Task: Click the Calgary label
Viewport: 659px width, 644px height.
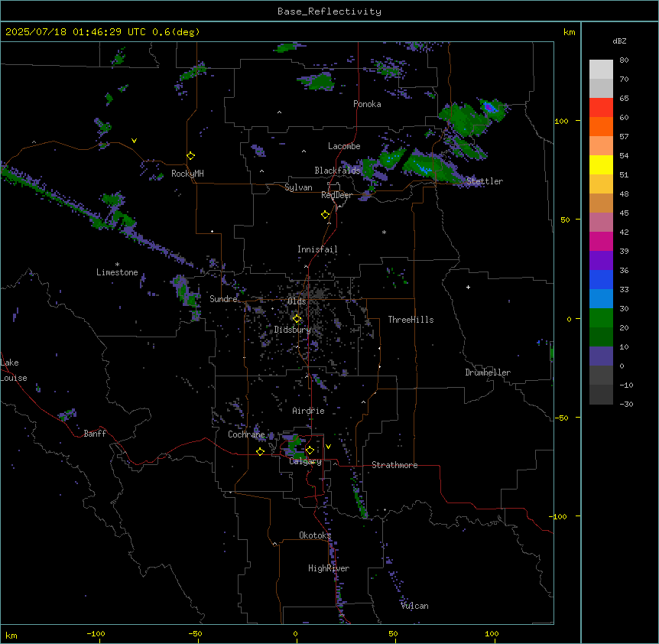Action: pyautogui.click(x=305, y=461)
